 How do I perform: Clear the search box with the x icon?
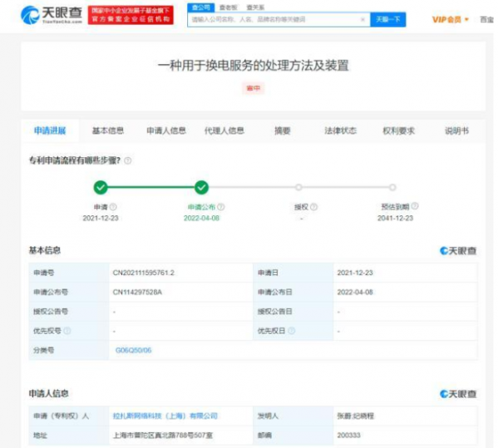point(362,19)
